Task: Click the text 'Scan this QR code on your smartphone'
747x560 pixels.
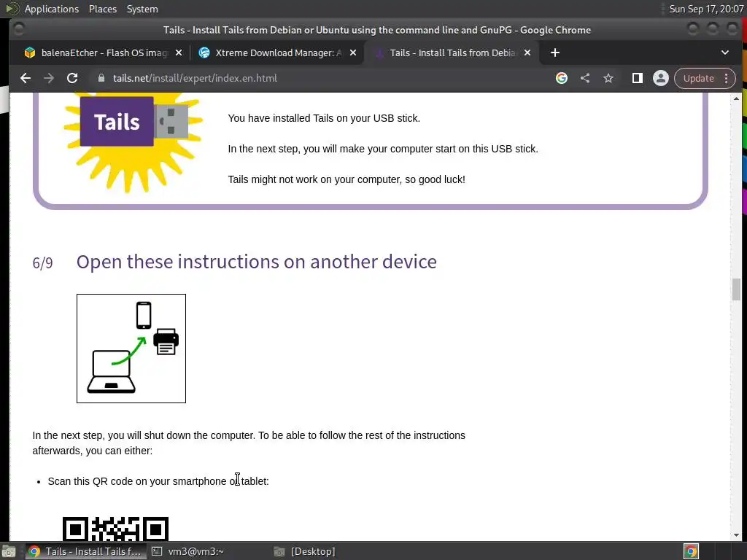Action: point(137,481)
